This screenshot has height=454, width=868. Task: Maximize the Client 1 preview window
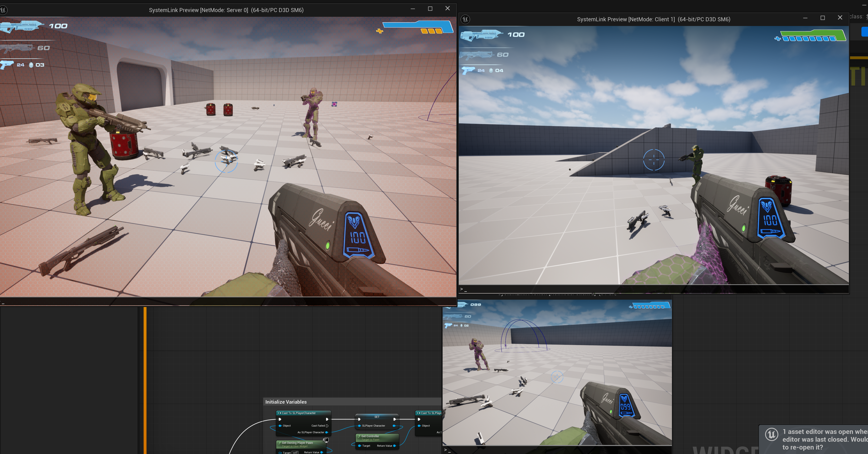[823, 18]
